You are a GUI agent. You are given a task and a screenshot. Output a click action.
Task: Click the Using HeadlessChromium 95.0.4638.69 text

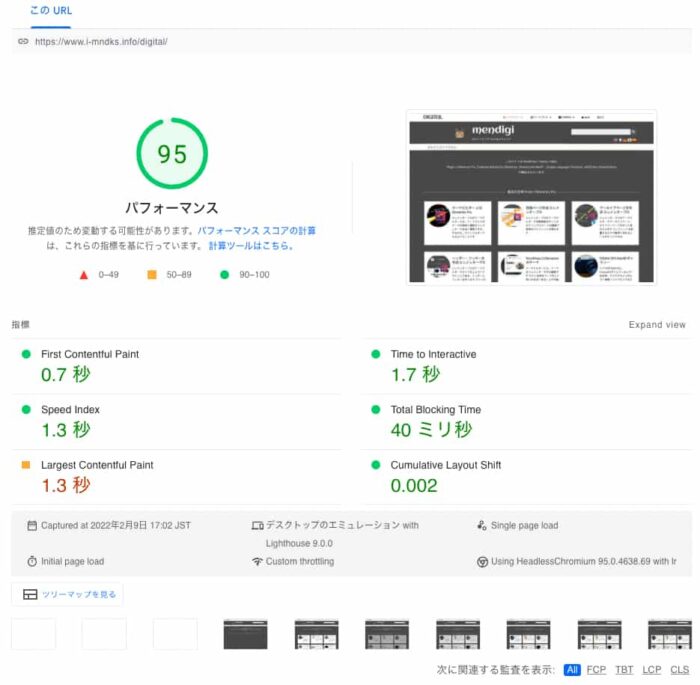pos(583,562)
